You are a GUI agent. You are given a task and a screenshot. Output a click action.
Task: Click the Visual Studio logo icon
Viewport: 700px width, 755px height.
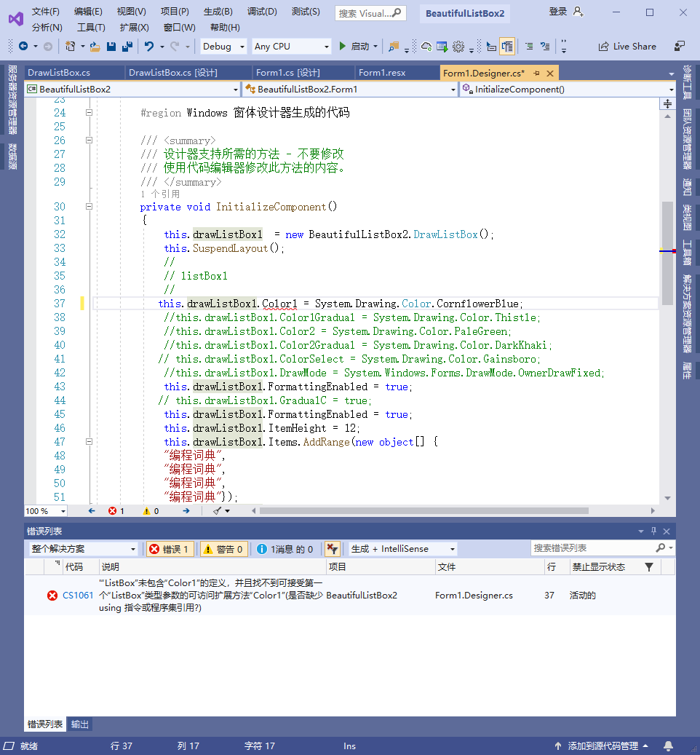click(x=16, y=19)
